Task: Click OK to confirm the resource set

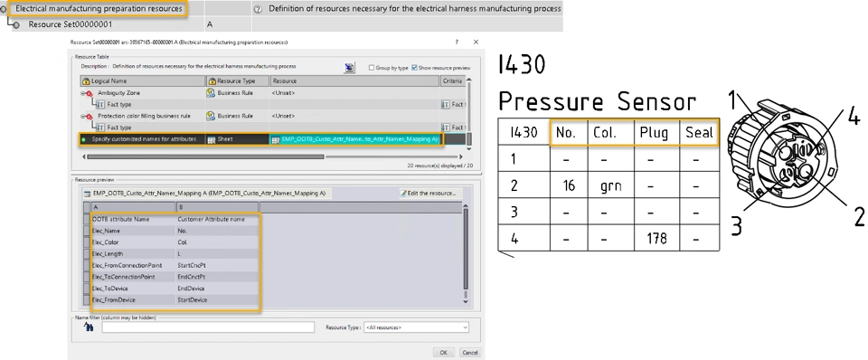Action: (443, 352)
